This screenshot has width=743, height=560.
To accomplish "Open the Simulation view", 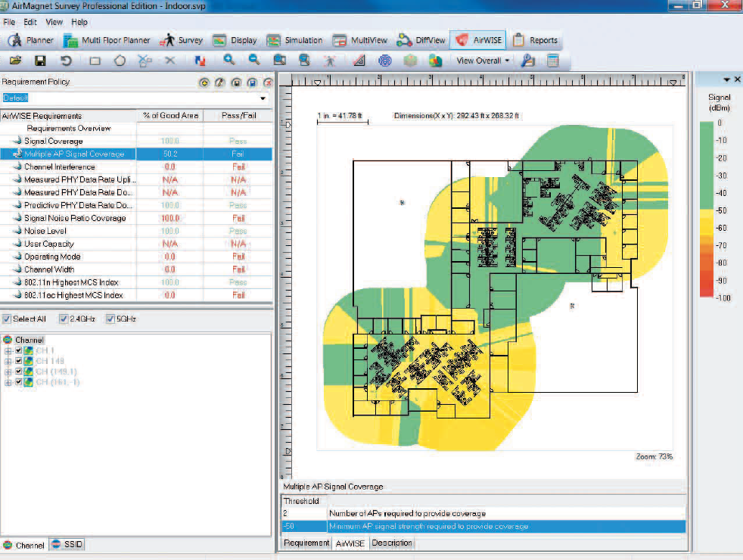I will pos(296,40).
